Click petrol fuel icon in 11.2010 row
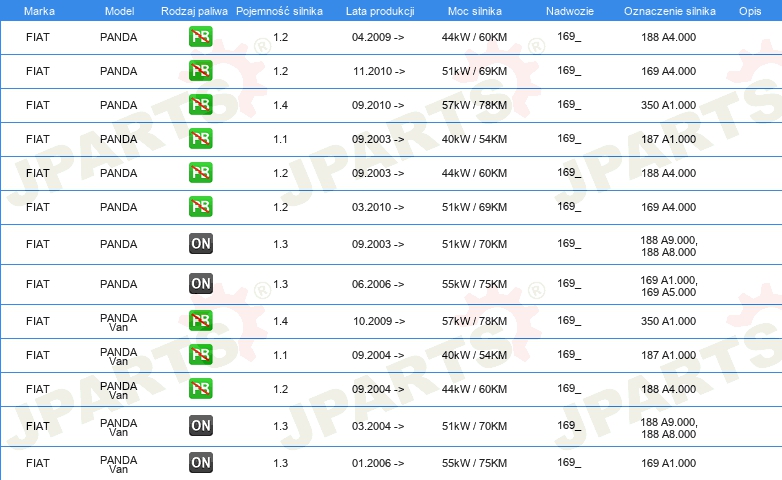This screenshot has height=480, width=782. tap(200, 70)
